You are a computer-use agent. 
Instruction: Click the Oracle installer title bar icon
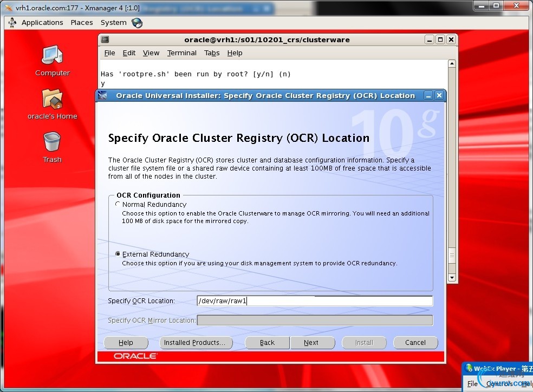[x=102, y=95]
